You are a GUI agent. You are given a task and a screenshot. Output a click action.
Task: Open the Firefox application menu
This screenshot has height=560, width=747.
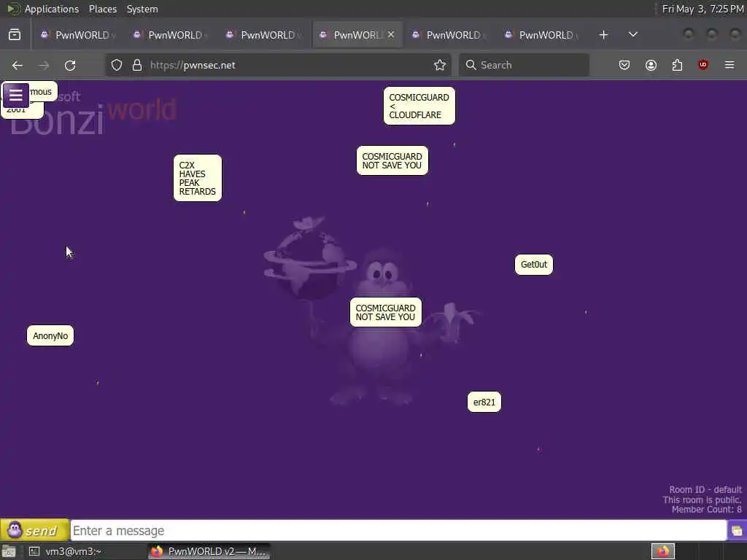click(729, 65)
